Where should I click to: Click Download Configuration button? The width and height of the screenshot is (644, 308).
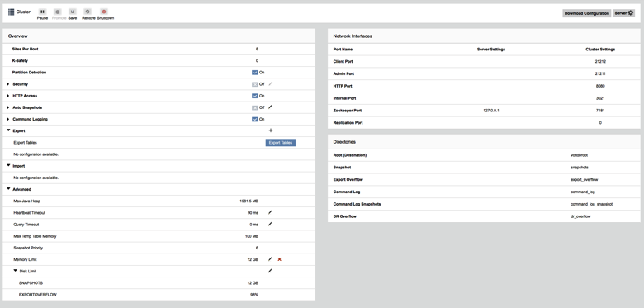click(586, 13)
